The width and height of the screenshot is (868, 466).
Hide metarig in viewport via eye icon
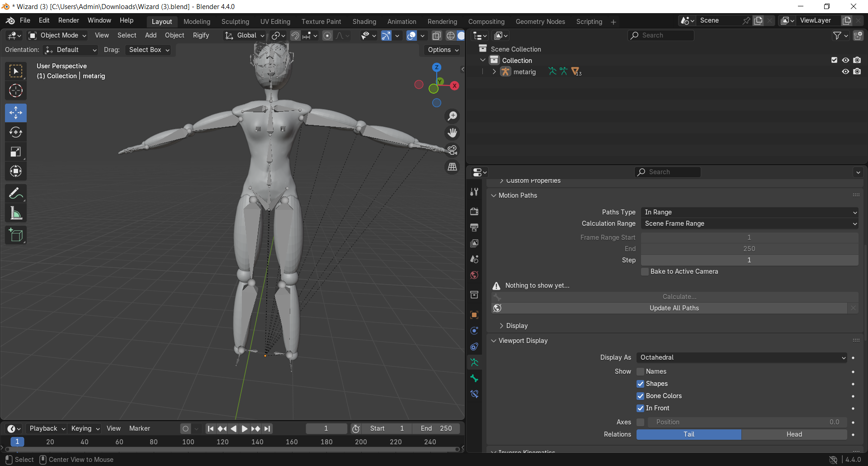(x=845, y=71)
